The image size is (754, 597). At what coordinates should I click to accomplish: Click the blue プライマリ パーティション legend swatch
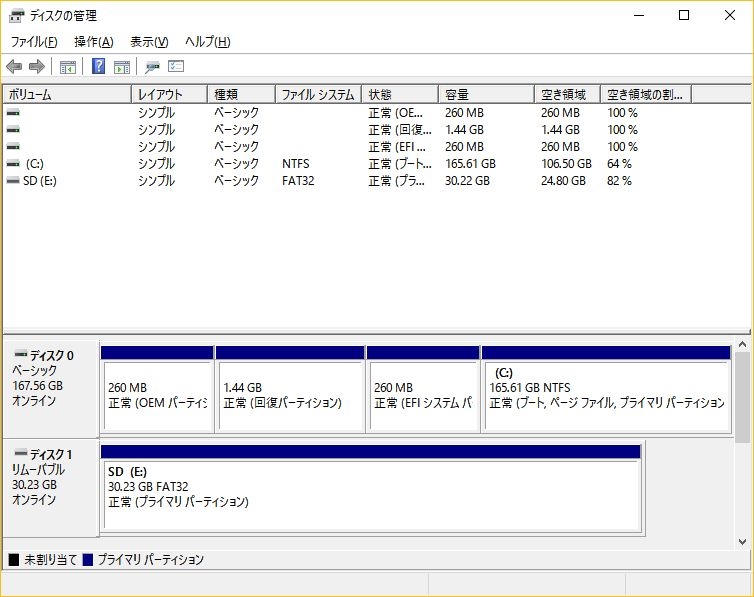(x=88, y=560)
